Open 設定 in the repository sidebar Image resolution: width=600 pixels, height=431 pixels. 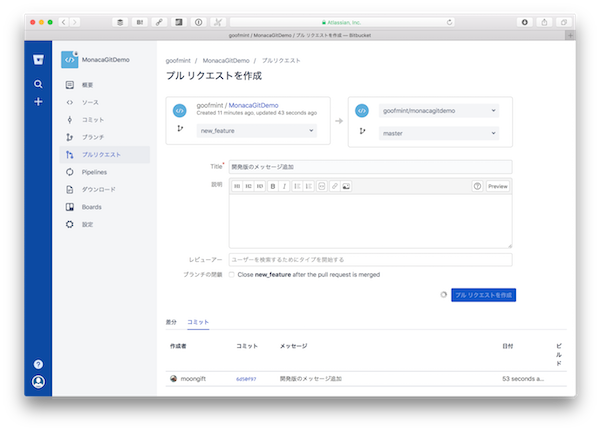[104, 224]
